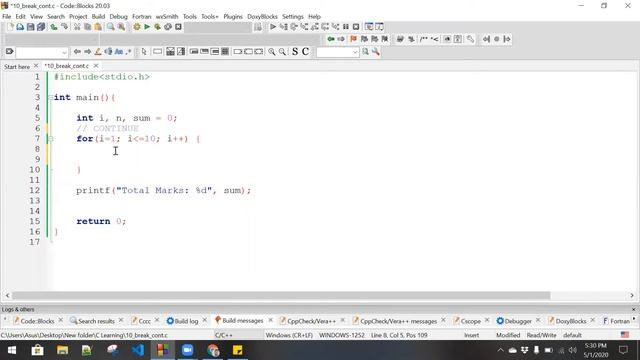Viewport: 640px width, 360px height.
Task: Zoom in using the magnifier plus icon
Action: click(271, 52)
